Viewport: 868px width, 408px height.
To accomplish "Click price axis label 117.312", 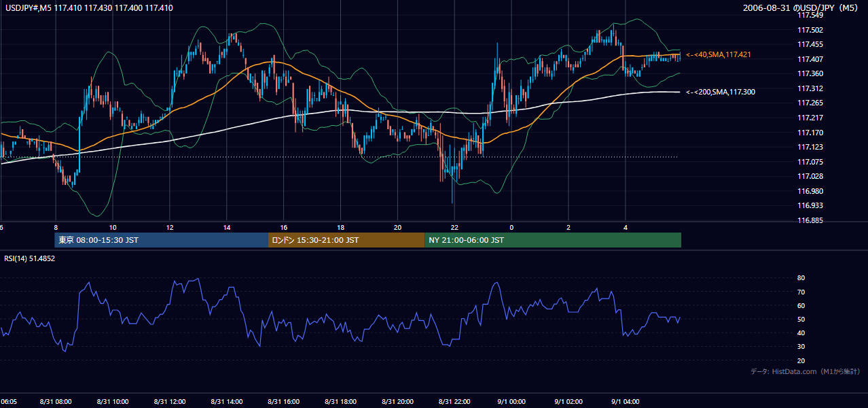I will (x=809, y=88).
